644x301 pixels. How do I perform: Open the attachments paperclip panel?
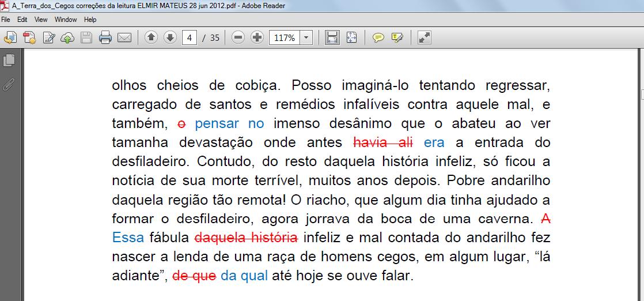point(8,84)
